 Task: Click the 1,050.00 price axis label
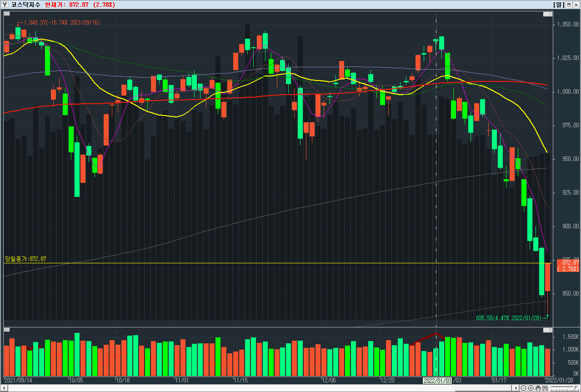pos(568,24)
